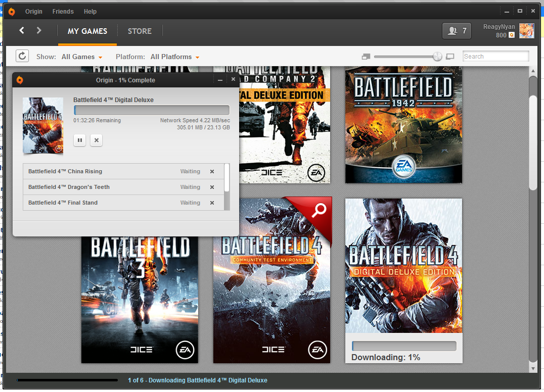Close the download progress popup
Viewport: 544px width, 392px height.
(233, 79)
